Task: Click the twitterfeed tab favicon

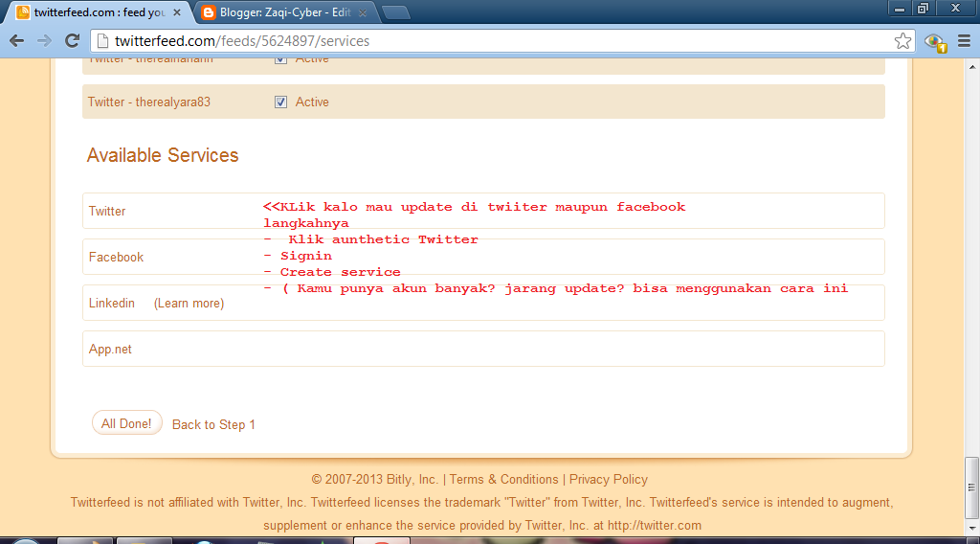Action: [23, 12]
